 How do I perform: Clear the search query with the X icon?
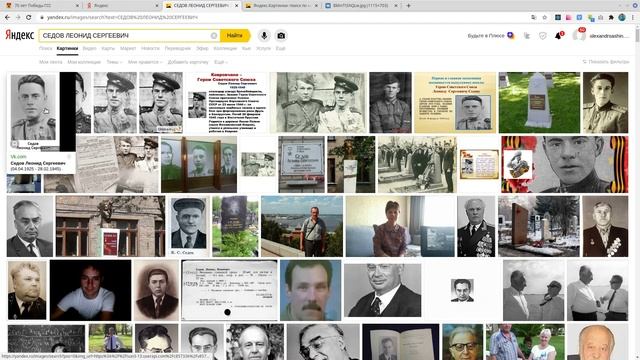[x=213, y=36]
